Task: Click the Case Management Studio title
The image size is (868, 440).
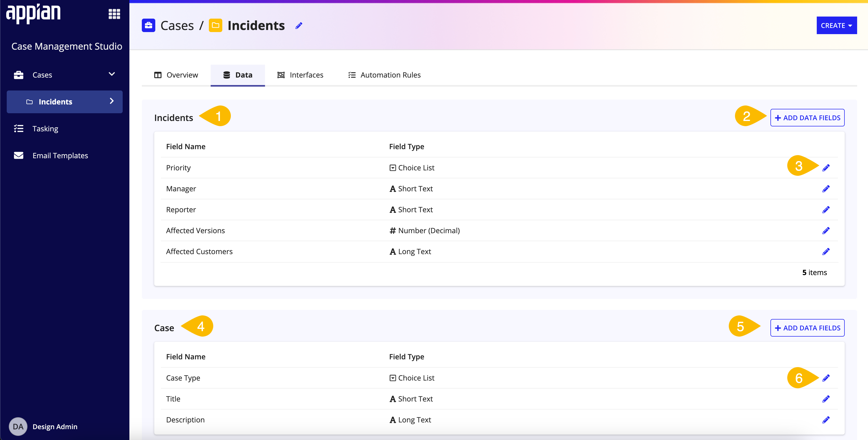Action: 67,46
